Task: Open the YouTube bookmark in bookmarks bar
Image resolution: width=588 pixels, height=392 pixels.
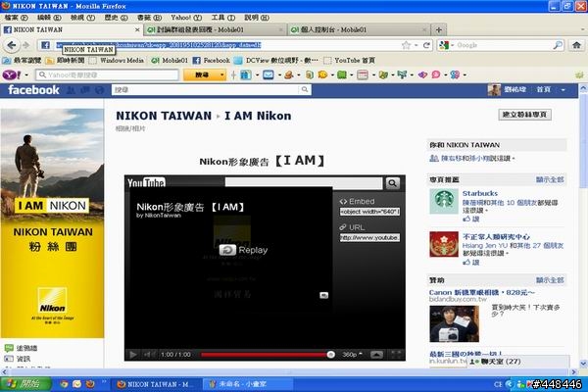Action: pos(350,60)
